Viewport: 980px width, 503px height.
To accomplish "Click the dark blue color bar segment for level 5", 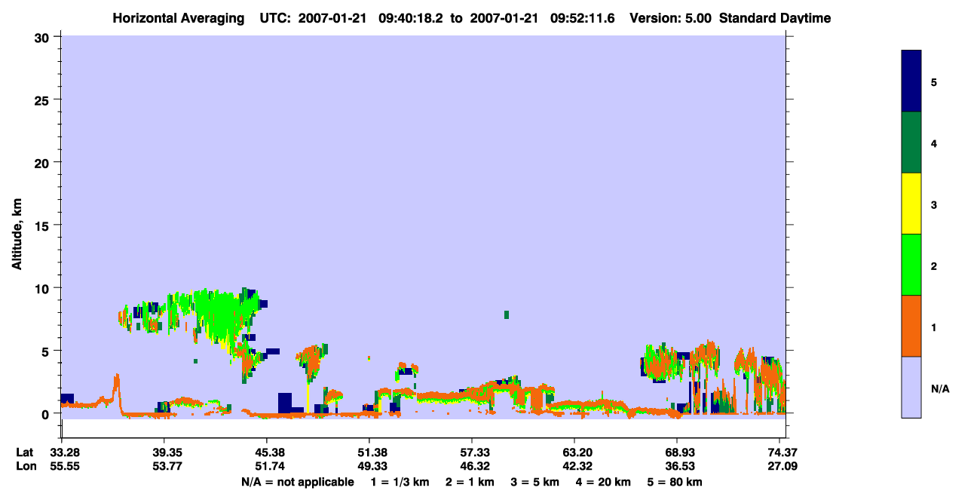I will pos(911,81).
